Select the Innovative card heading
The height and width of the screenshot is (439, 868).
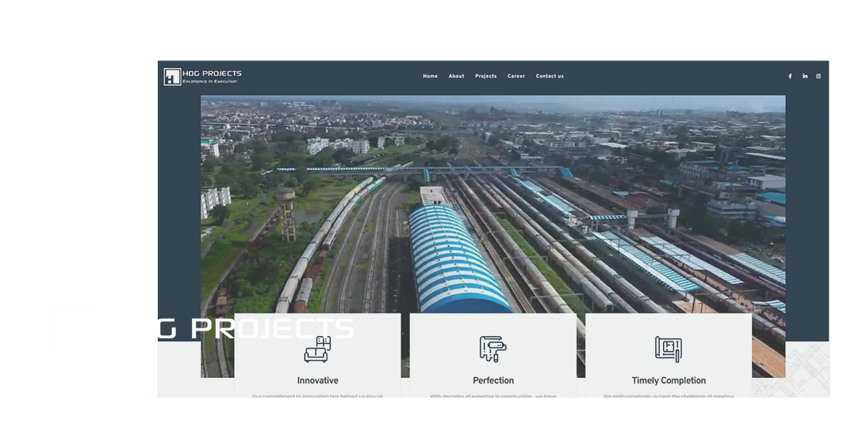pyautogui.click(x=318, y=380)
